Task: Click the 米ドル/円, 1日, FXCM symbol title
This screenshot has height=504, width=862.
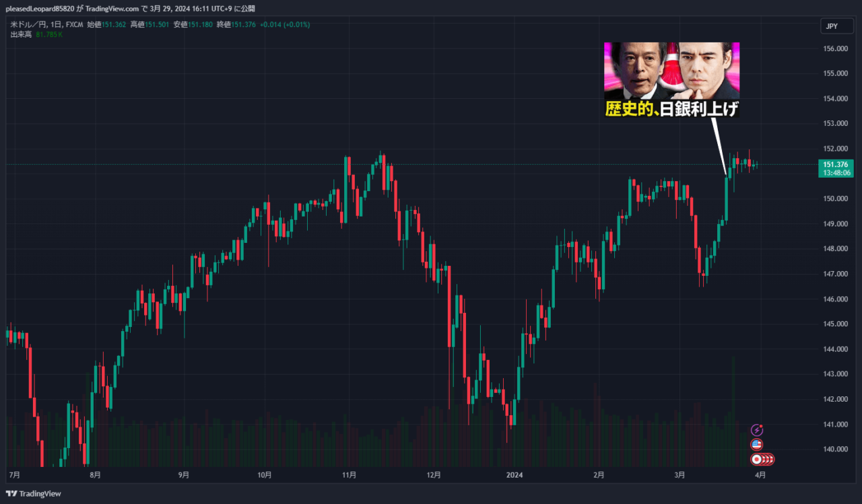Action: tap(46, 24)
